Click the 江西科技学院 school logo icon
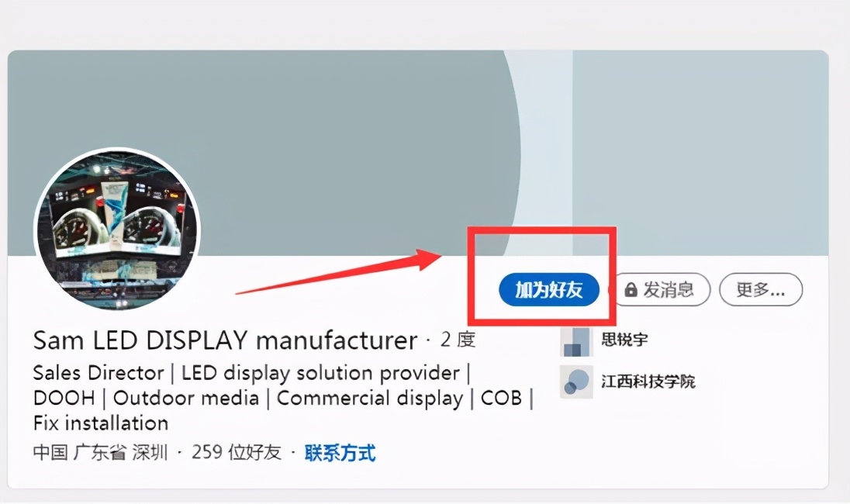850x504 pixels. click(x=576, y=382)
